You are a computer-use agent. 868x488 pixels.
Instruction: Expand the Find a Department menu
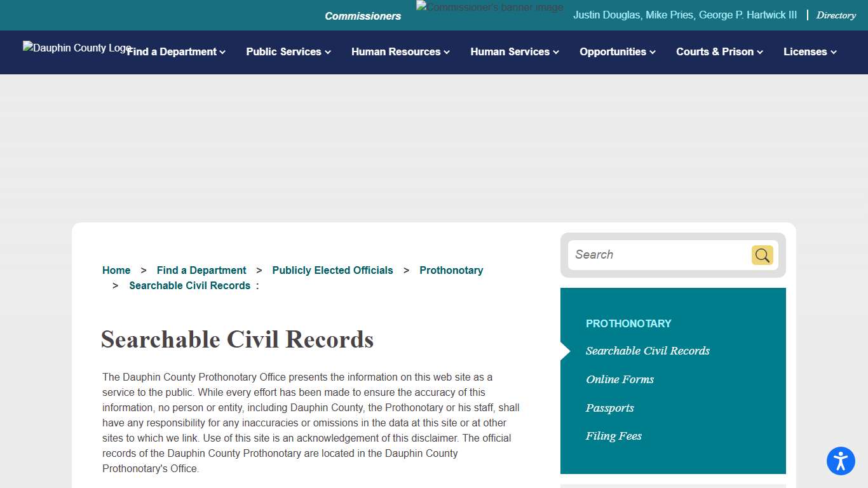tap(176, 52)
